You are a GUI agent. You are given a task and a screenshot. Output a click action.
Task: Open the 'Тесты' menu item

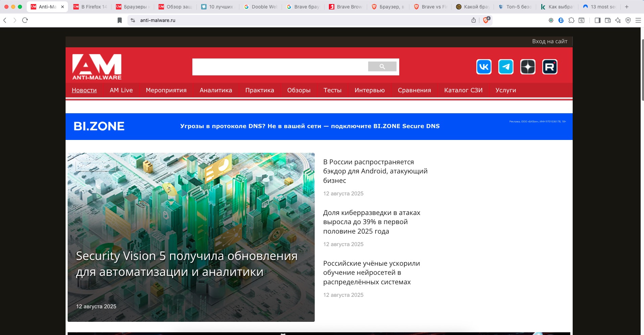pyautogui.click(x=332, y=90)
